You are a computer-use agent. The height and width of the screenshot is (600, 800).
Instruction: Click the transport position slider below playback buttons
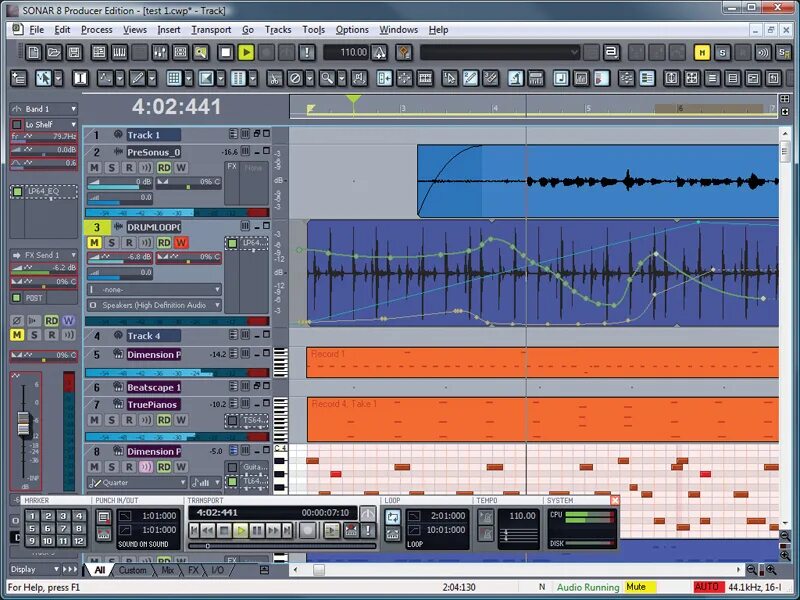(x=282, y=546)
